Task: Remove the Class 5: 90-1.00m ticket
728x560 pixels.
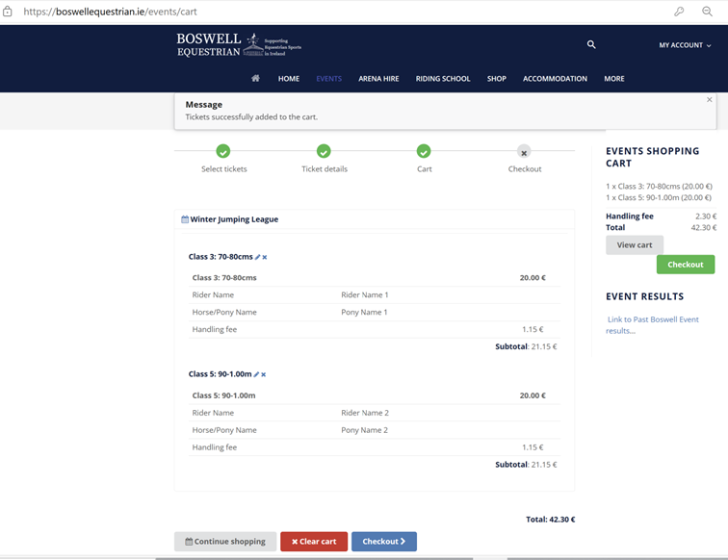Action: click(263, 374)
